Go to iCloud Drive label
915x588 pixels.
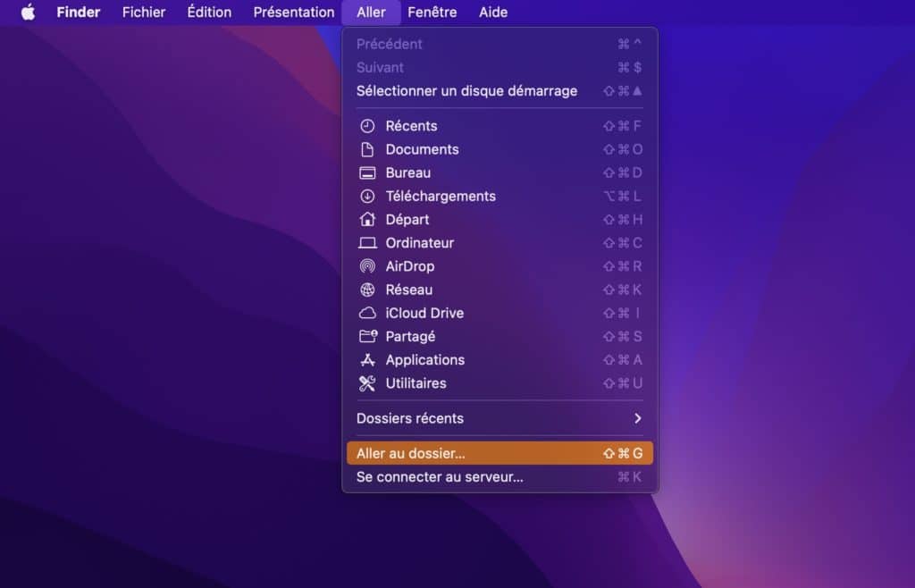(x=424, y=314)
